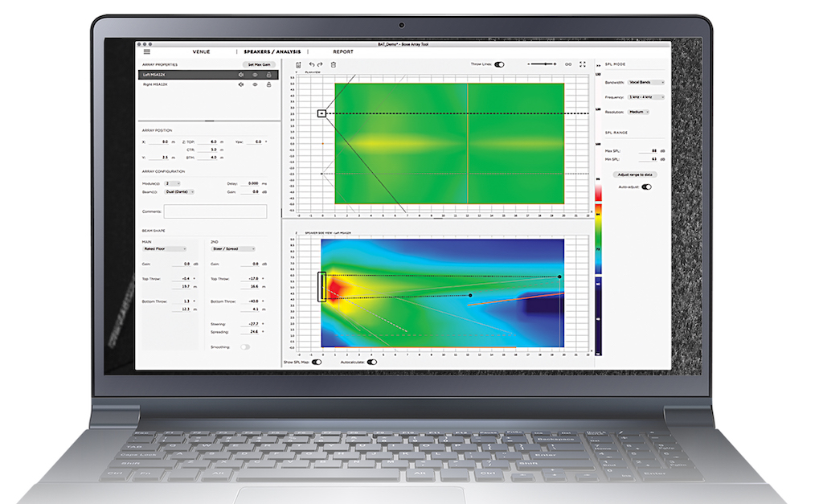Screen dimensions: 823x504
Task: Open the Frequency range dropdown
Action: [x=646, y=96]
